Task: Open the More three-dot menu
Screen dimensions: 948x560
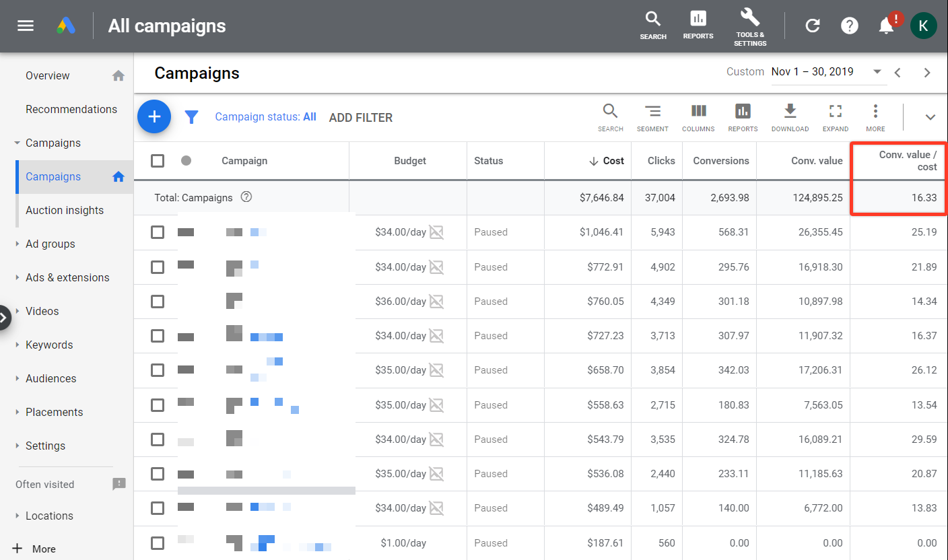Action: (875, 117)
